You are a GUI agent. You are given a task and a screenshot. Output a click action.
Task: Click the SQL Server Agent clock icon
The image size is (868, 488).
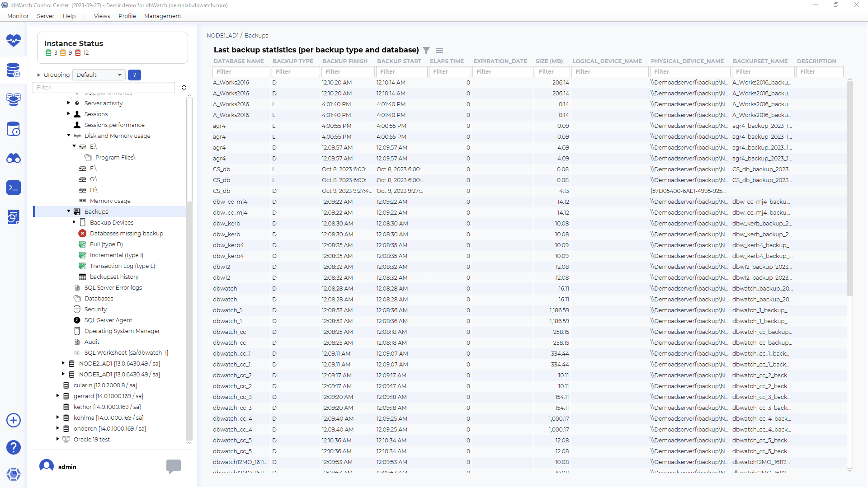[x=77, y=320]
